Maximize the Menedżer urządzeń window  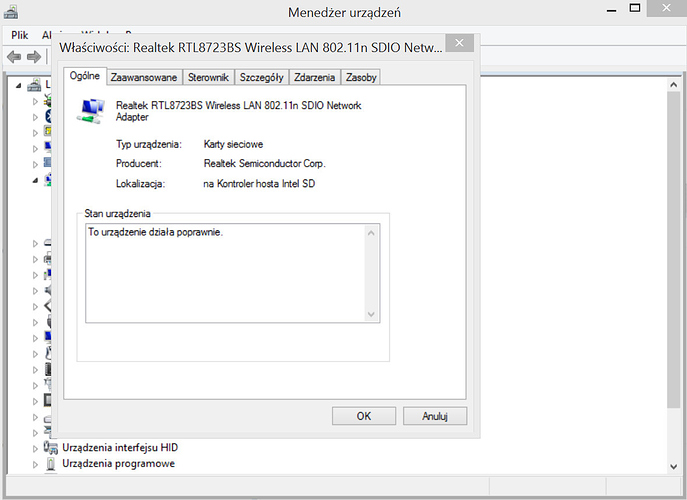click(634, 8)
